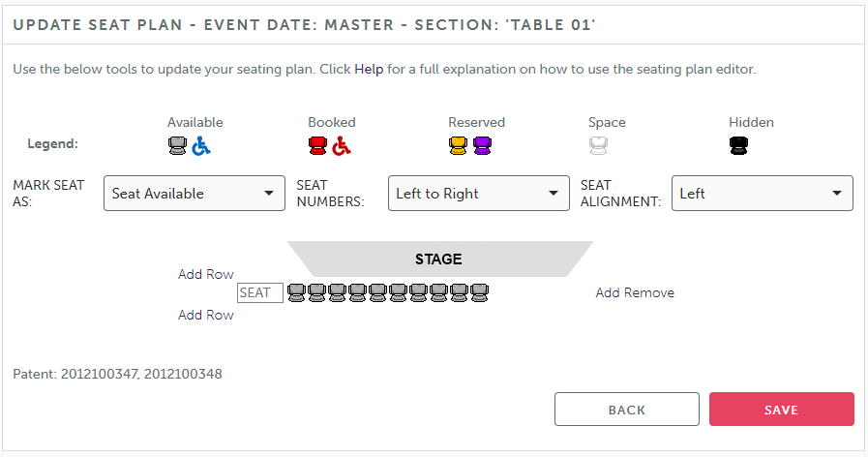Click the white Space seat legend icon
Image resolution: width=868 pixels, height=457 pixels.
pyautogui.click(x=598, y=145)
